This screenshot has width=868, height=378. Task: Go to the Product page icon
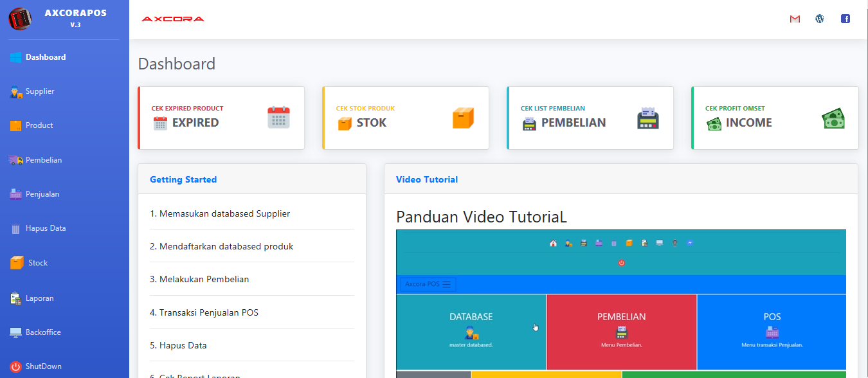pyautogui.click(x=16, y=126)
